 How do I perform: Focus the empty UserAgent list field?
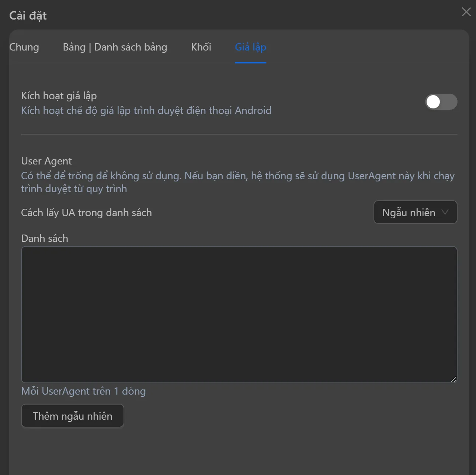coord(239,314)
